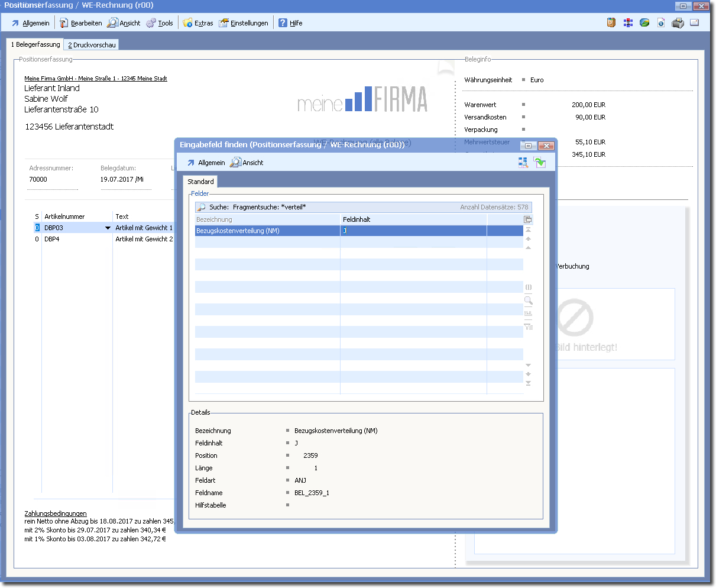Click the magnifier icon beside the field table

(528, 301)
